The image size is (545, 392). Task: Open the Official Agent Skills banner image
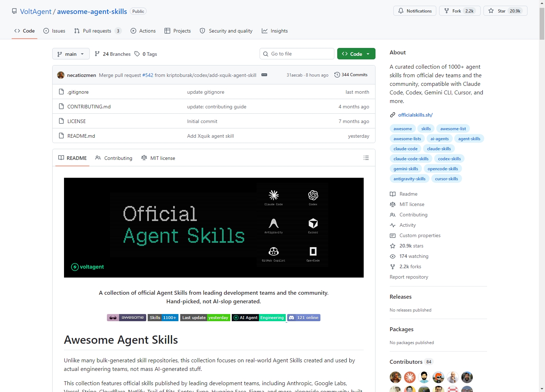click(214, 227)
